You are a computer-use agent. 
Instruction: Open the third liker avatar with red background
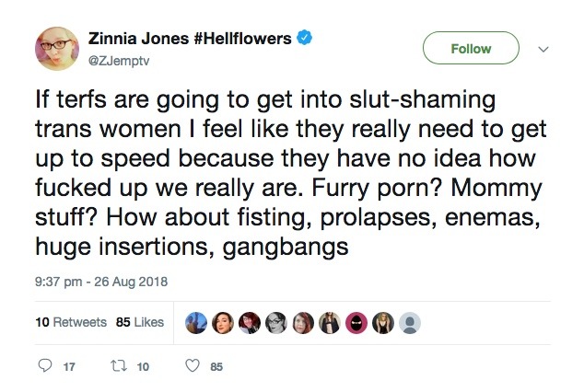250,322
